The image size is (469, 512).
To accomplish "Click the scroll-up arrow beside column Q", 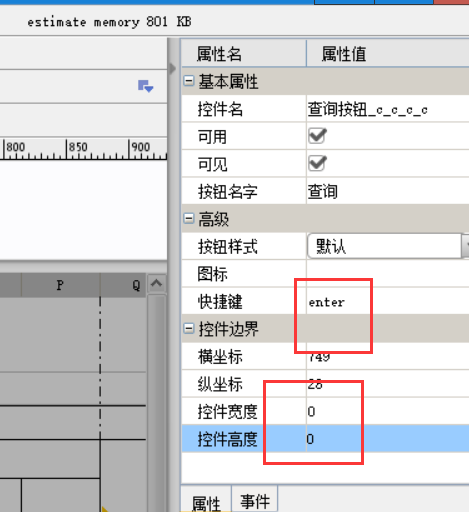I will (x=156, y=283).
